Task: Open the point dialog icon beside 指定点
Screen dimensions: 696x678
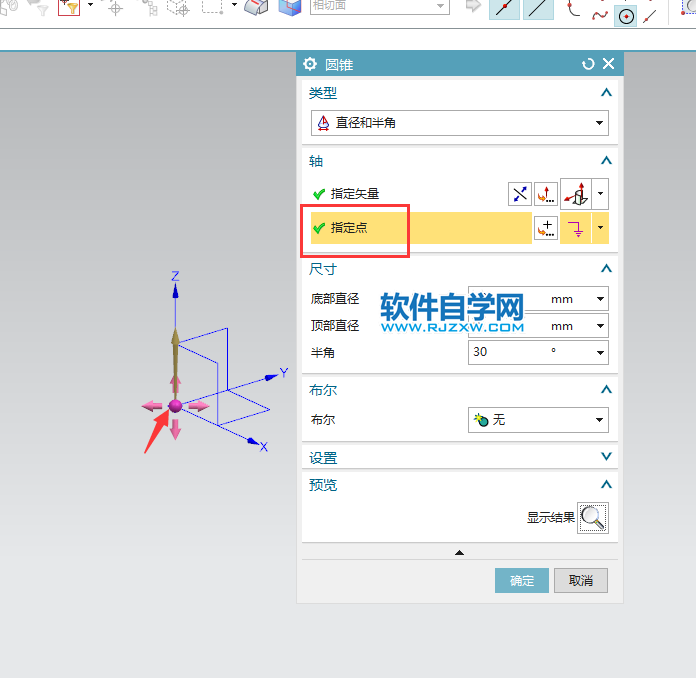Action: point(546,228)
